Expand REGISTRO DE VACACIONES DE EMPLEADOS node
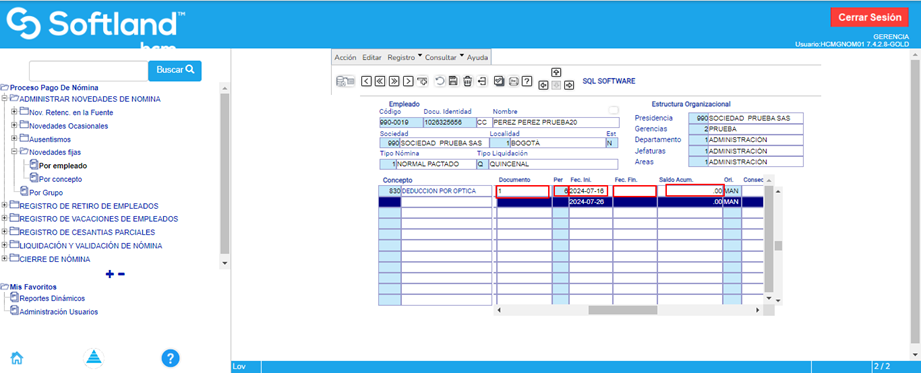Image resolution: width=921 pixels, height=373 pixels. click(5, 219)
